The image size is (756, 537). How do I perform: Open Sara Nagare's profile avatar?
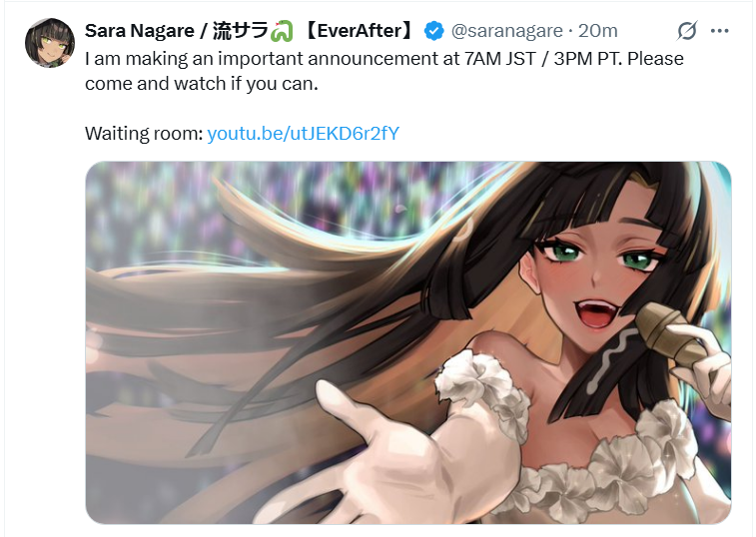point(50,42)
